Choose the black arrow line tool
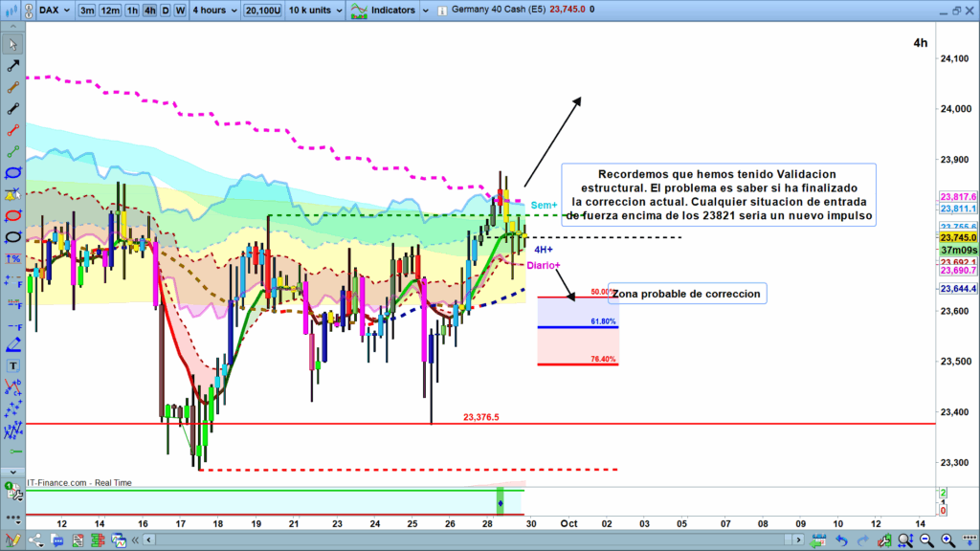Screen dimensions: 980x551 point(12,67)
